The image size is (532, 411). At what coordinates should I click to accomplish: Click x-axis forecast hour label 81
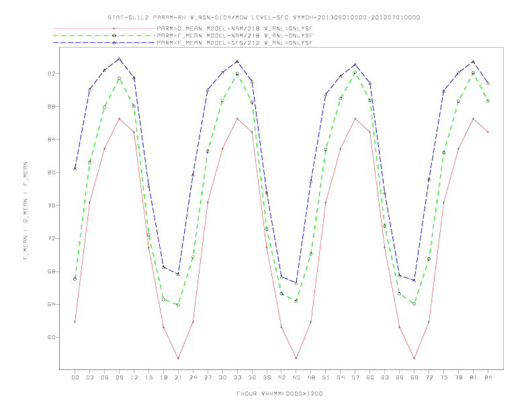pos(474,377)
